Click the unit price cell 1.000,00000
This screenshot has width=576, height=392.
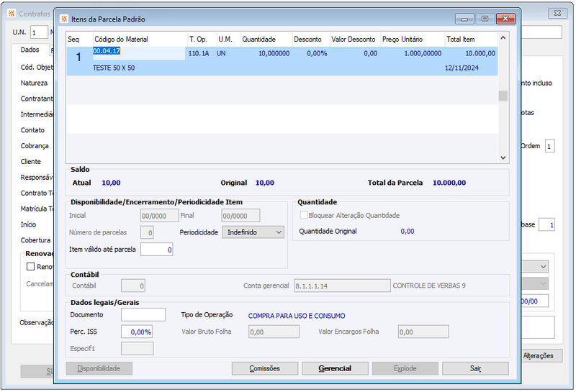[x=423, y=54]
